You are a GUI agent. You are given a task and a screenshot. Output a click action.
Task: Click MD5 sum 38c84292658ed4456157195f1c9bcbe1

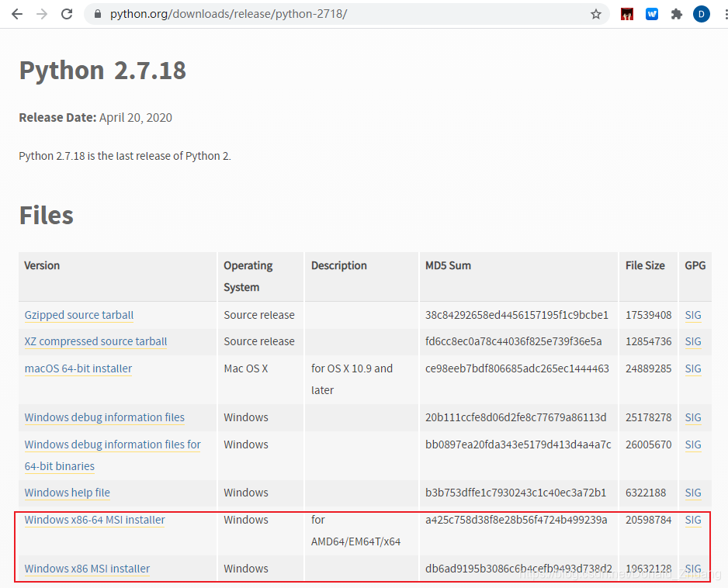click(x=517, y=315)
